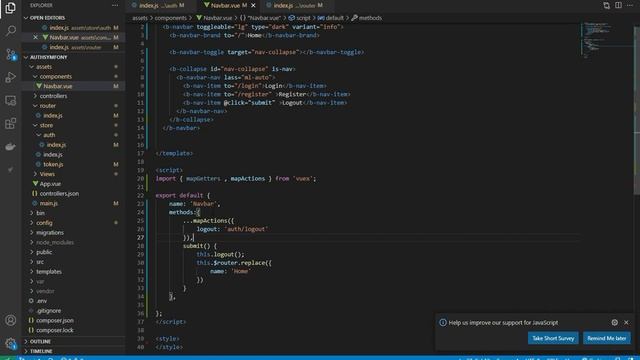Open main.js in the file tree

(73, 203)
